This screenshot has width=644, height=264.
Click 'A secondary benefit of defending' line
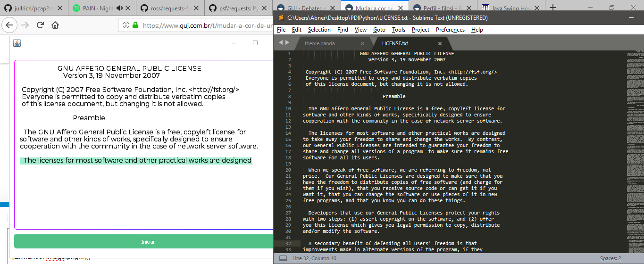[x=393, y=243]
